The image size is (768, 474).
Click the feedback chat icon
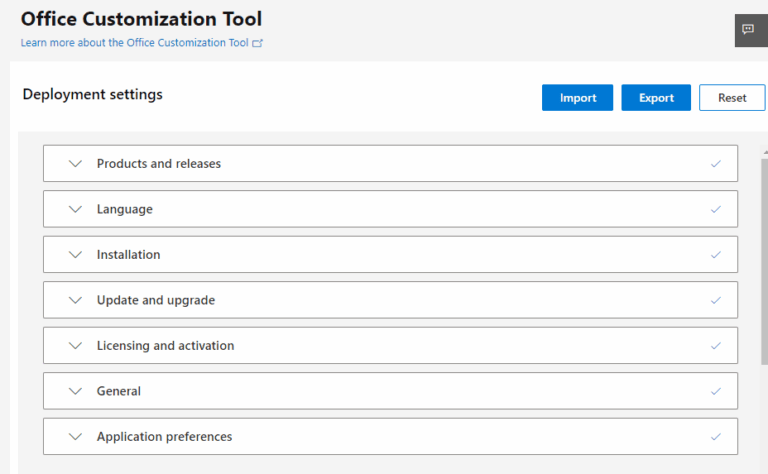click(x=748, y=30)
